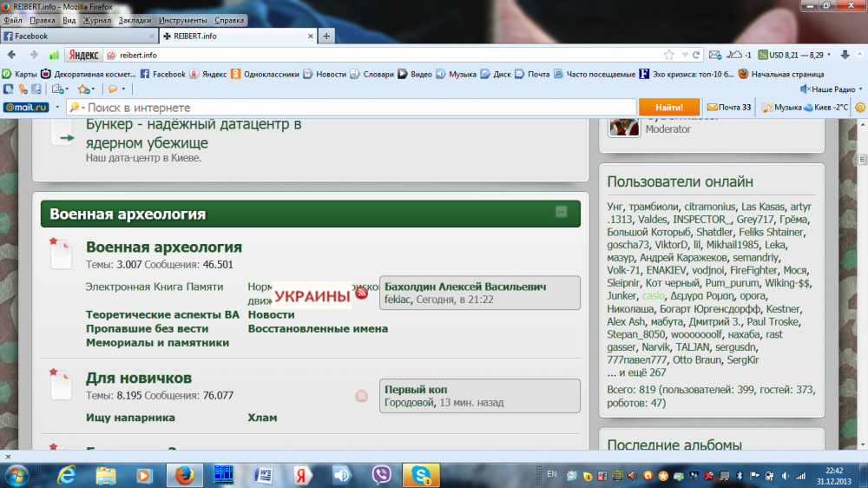Viewport: 868px width, 488px height.
Task: Open the mail.ru logo button
Action: 26,108
